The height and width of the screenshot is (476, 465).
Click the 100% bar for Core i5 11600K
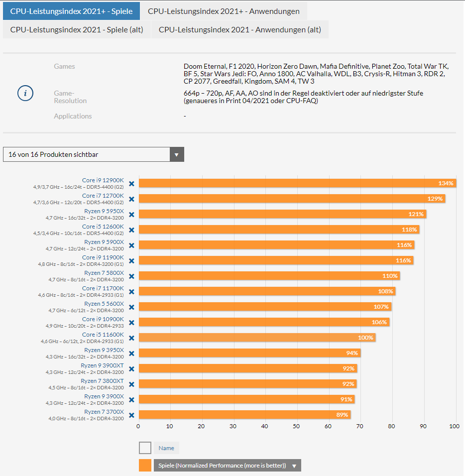point(257,338)
